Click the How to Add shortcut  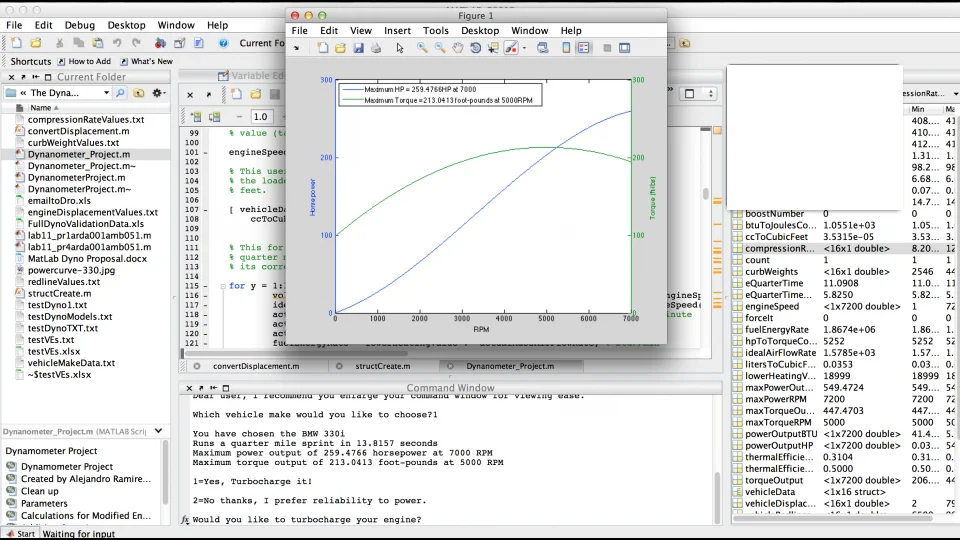[x=84, y=61]
